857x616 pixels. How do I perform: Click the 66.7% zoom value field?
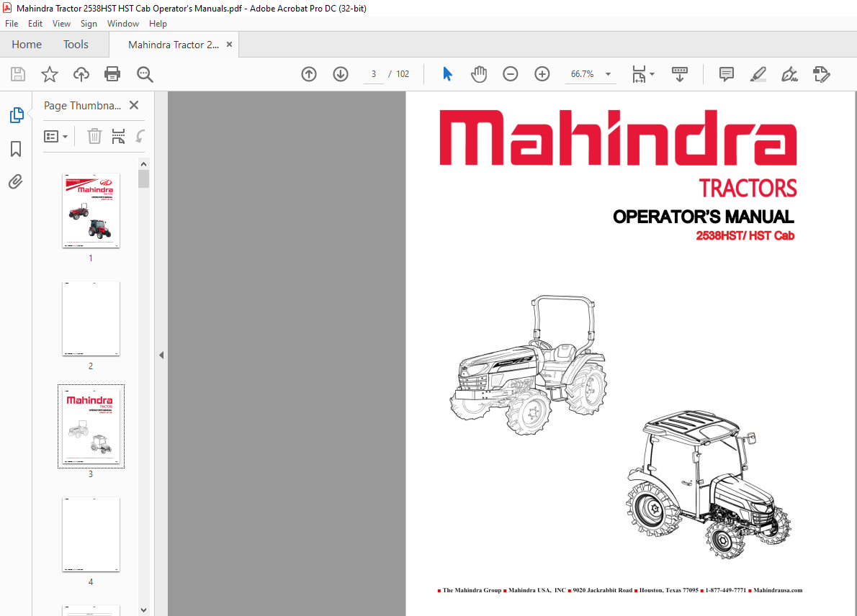tap(582, 73)
